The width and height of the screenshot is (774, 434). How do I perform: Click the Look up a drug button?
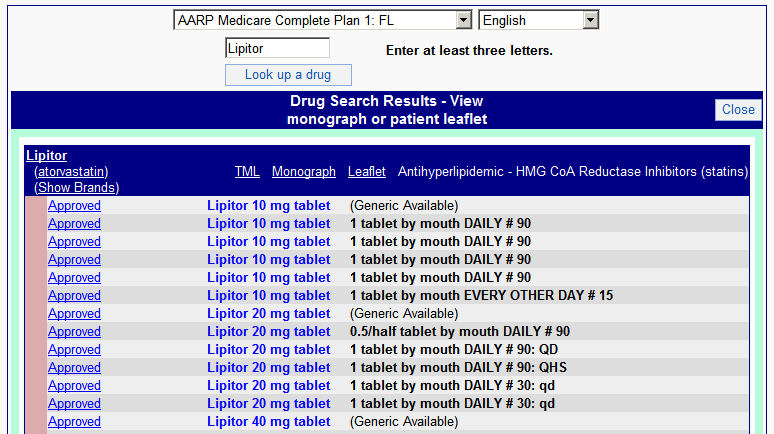click(288, 75)
